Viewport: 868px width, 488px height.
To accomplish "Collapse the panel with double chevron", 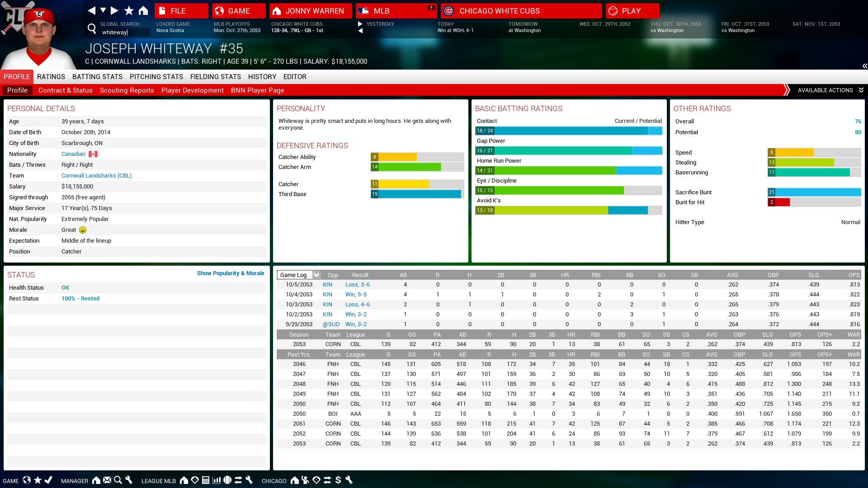I will (864, 66).
